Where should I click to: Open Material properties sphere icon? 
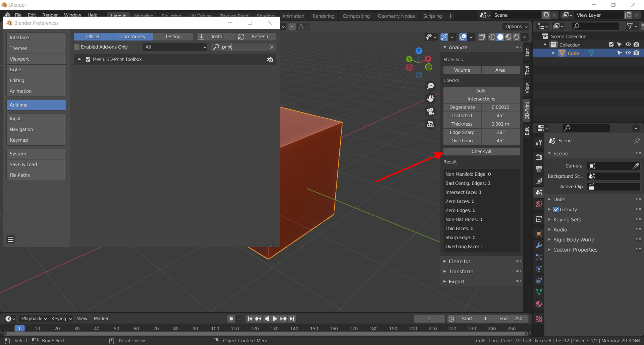(x=539, y=304)
